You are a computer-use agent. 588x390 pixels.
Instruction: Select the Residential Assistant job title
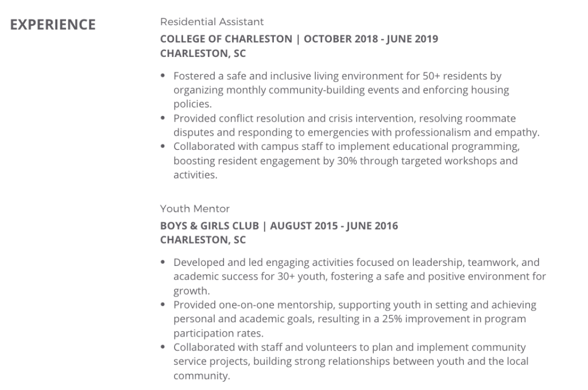pos(212,22)
